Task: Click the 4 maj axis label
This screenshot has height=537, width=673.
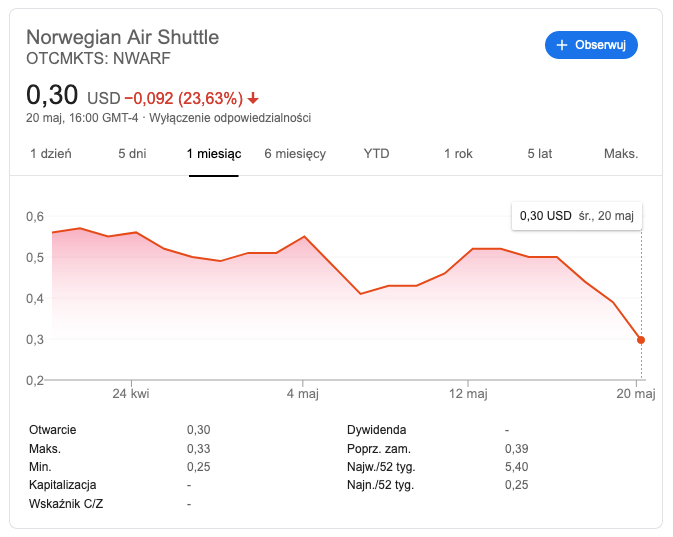Action: pos(303,394)
